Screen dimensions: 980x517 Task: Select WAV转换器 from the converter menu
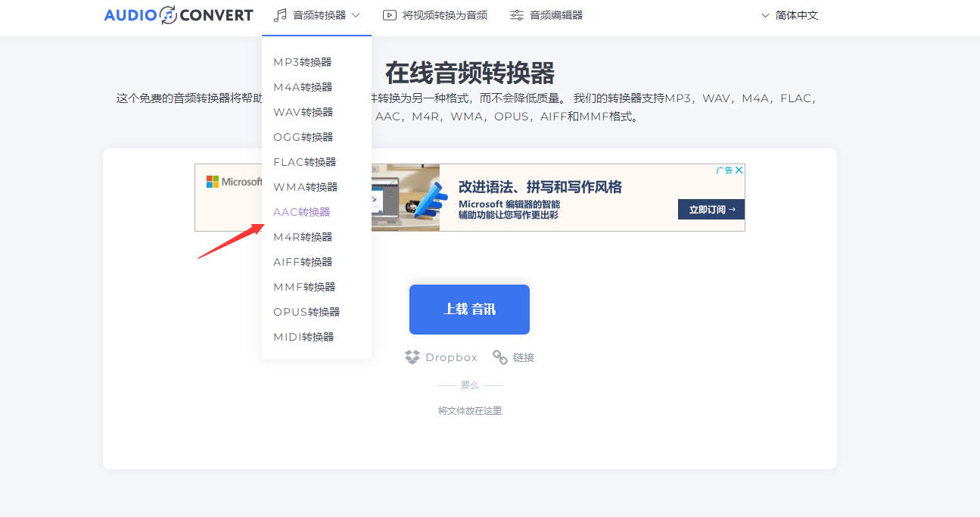coord(303,111)
